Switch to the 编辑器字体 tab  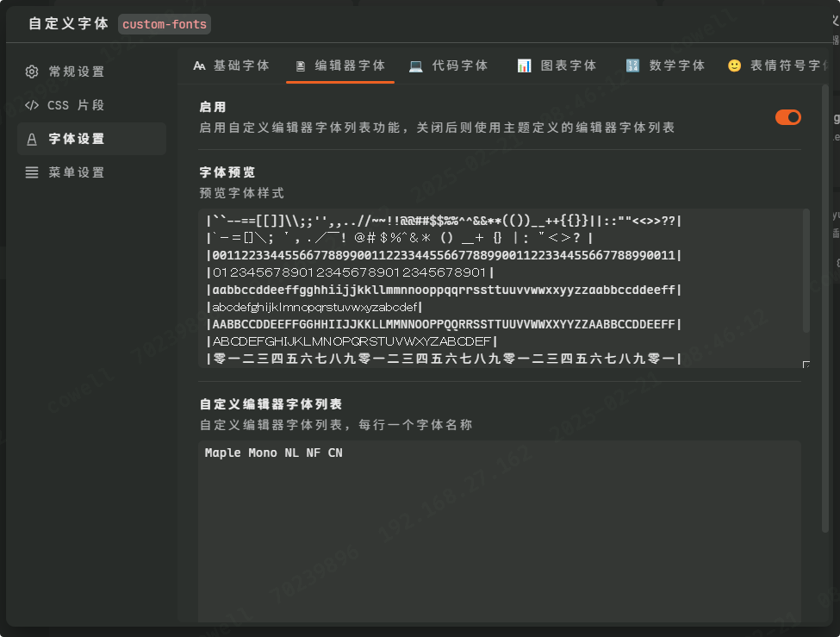click(x=340, y=66)
